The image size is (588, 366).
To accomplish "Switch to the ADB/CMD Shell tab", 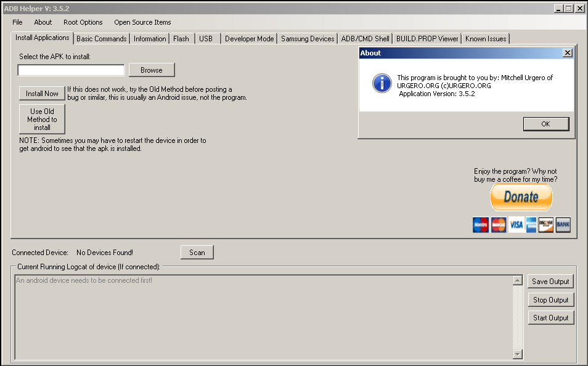I will click(365, 39).
